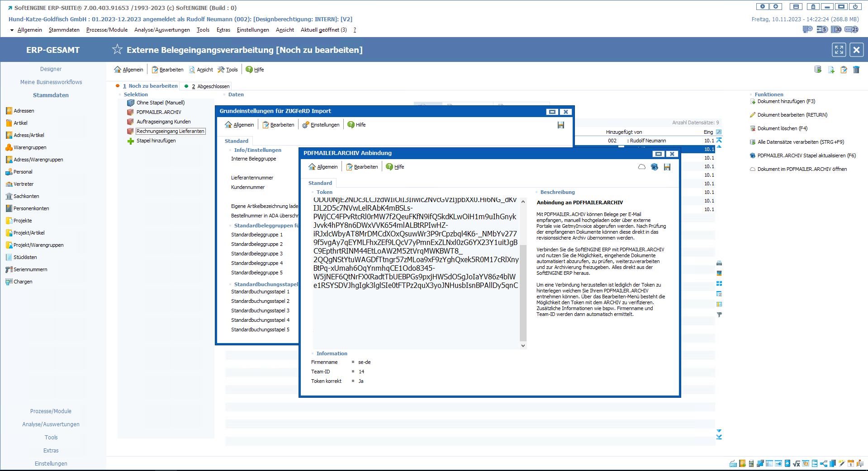Expand the Extras section in left sidebar
Viewport: 868px width, 471px height.
pos(51,451)
